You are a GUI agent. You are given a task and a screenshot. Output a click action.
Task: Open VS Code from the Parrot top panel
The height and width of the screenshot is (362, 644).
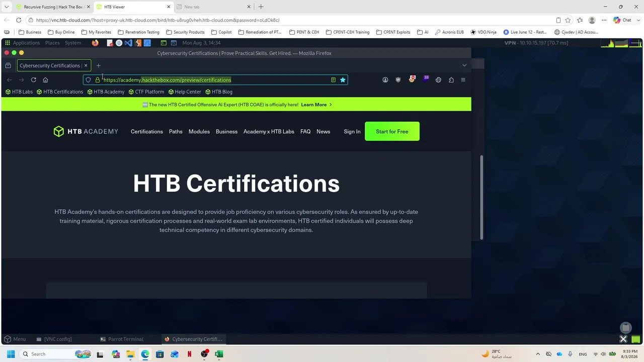click(128, 43)
